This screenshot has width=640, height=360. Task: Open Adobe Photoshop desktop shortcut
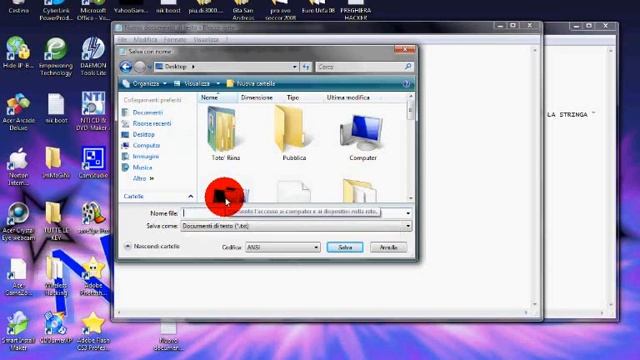click(x=93, y=276)
